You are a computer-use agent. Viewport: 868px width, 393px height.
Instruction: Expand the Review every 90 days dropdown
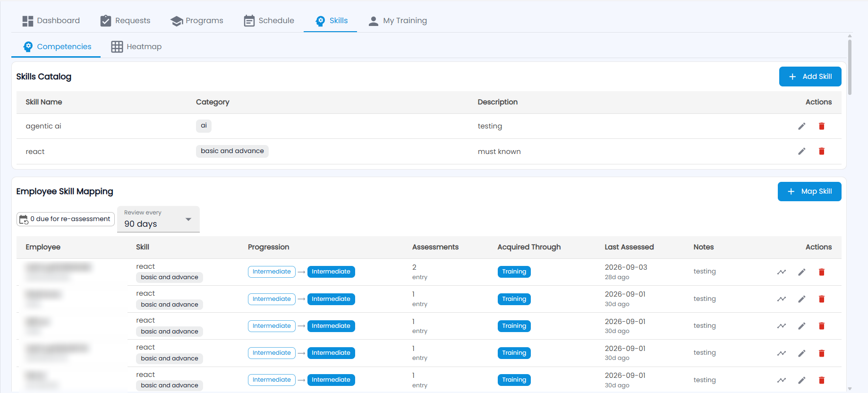tap(158, 219)
